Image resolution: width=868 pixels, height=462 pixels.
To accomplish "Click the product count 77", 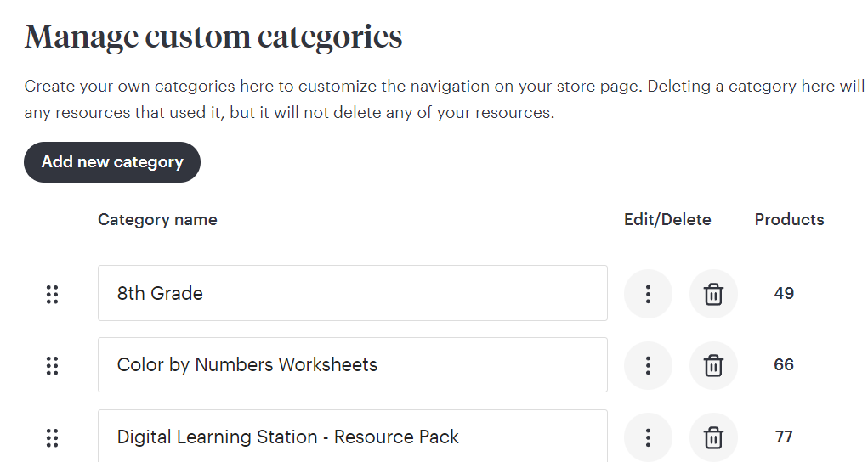I will [x=784, y=437].
